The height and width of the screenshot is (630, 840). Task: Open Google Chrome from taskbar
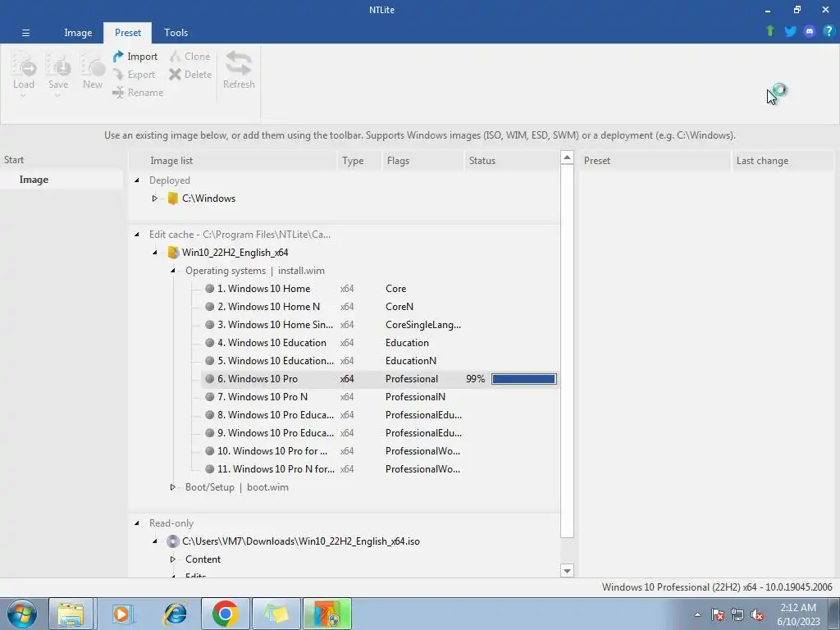226,614
